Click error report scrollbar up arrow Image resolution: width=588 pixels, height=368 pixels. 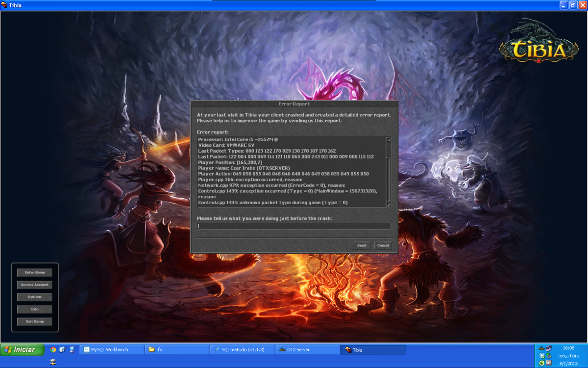point(388,140)
